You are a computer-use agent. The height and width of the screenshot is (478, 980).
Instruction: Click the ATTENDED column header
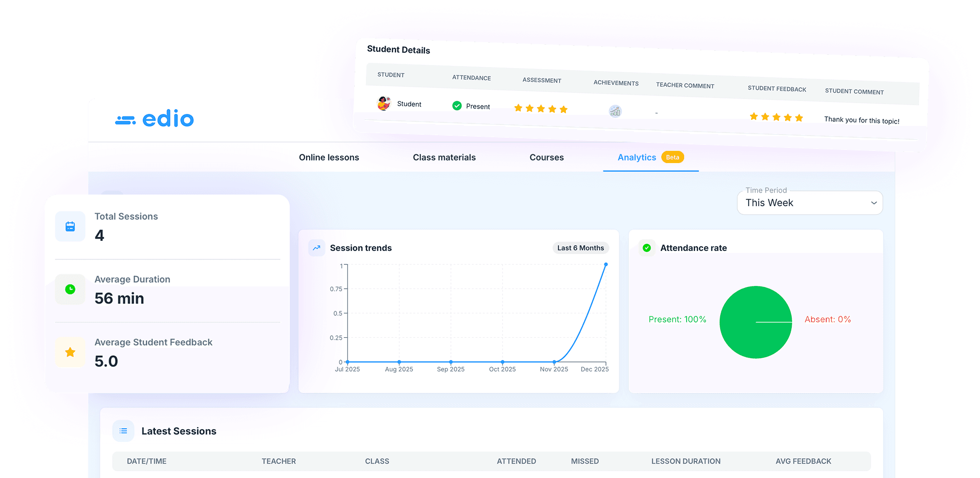[516, 461]
